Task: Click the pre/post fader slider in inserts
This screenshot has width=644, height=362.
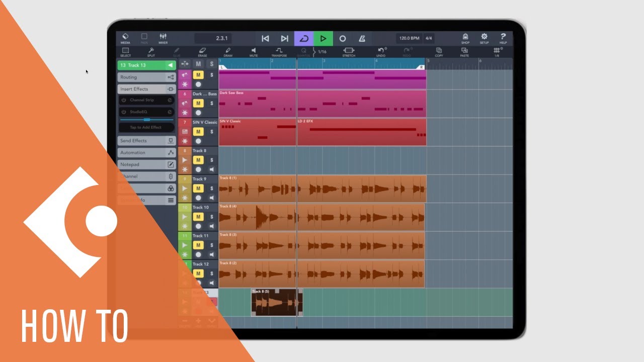Action: tap(146, 120)
